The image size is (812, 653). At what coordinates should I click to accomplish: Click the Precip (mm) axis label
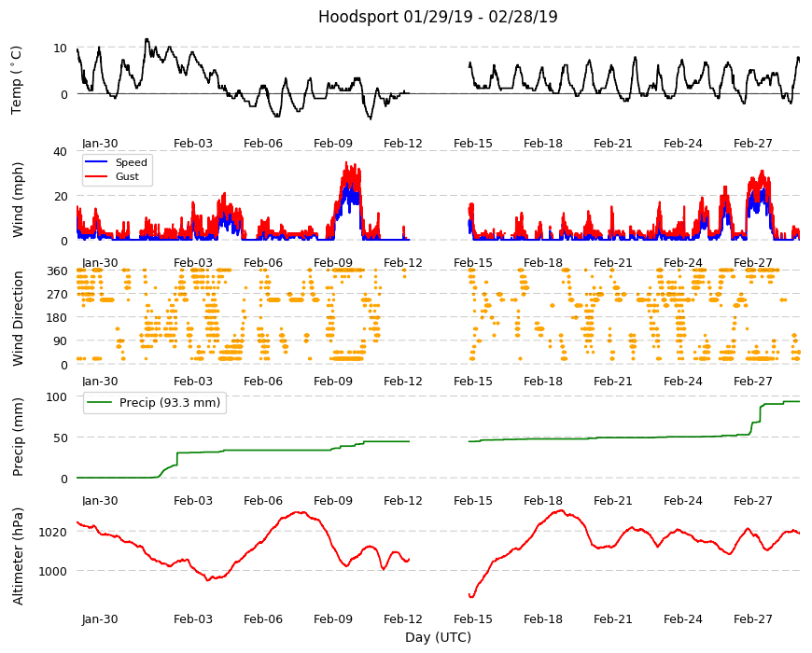(x=18, y=437)
